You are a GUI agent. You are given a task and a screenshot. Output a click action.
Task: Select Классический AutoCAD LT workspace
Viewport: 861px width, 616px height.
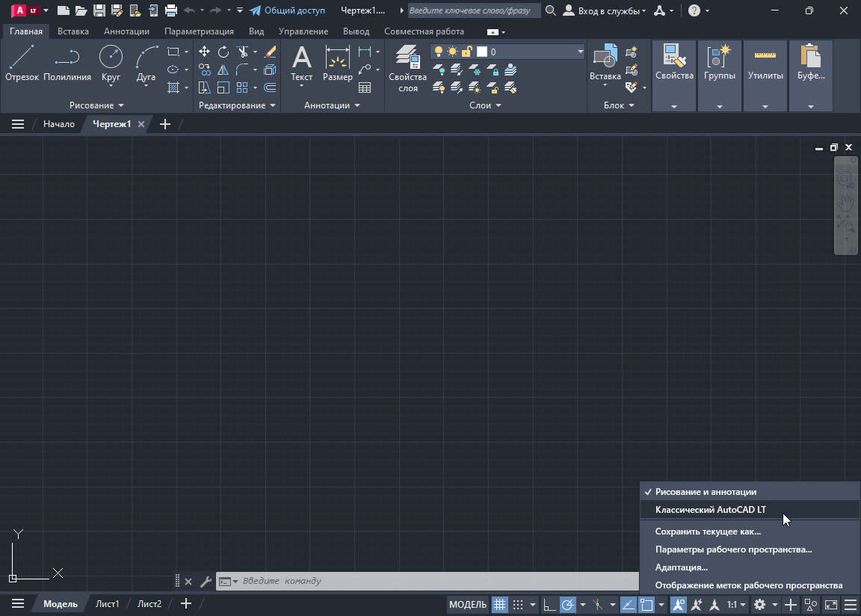tap(709, 510)
